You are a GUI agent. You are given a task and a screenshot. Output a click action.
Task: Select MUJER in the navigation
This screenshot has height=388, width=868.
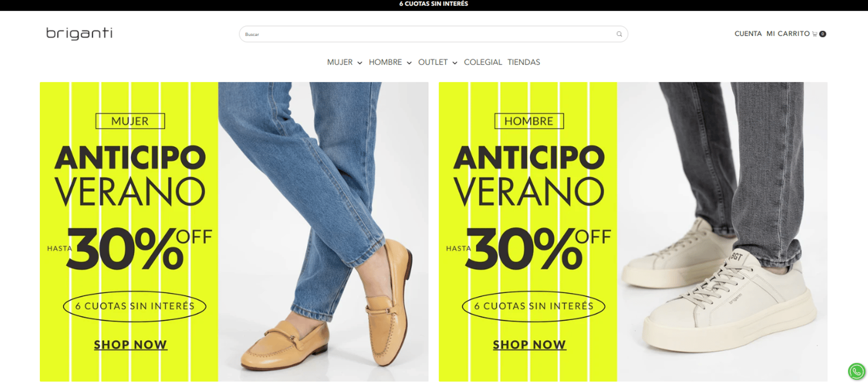click(x=340, y=62)
